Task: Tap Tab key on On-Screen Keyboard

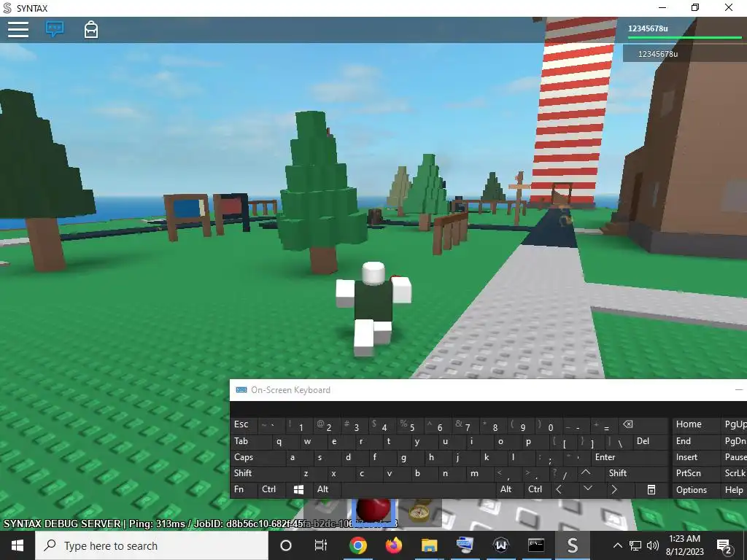Action: 251,441
